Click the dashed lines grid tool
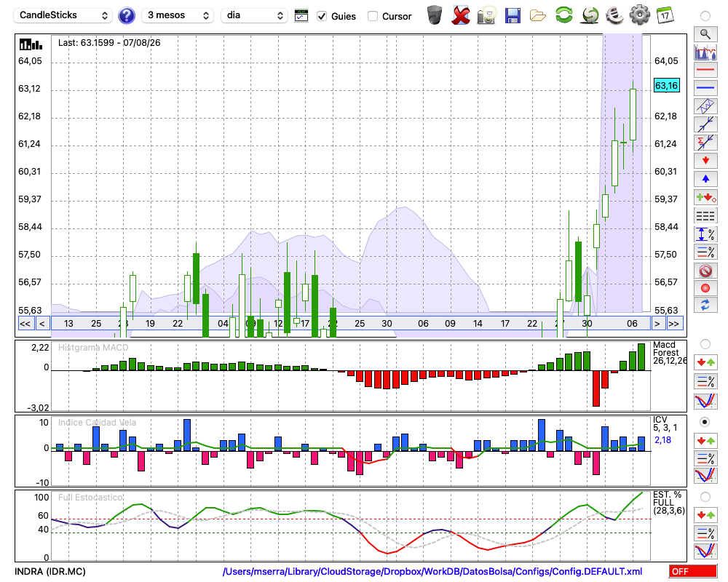 [705, 216]
